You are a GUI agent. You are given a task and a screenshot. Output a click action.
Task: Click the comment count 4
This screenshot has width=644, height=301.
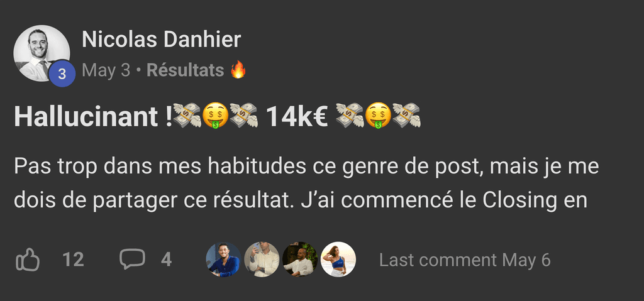point(166,260)
